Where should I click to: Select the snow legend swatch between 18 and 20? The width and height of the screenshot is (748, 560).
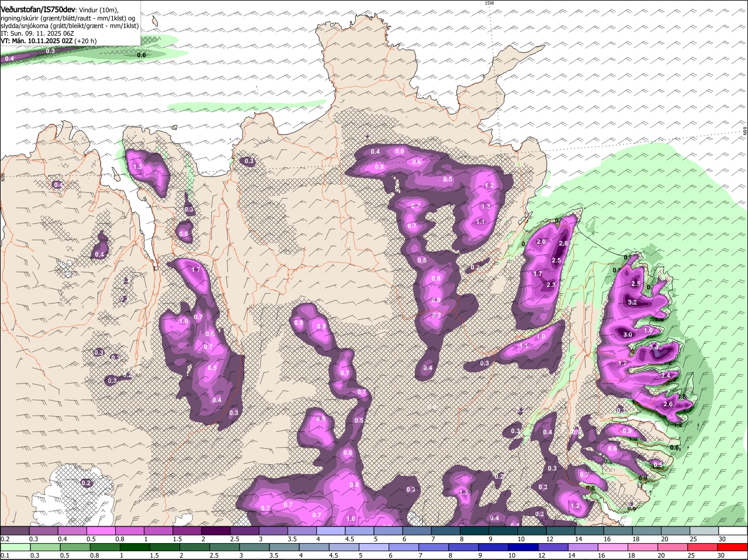coord(647,531)
